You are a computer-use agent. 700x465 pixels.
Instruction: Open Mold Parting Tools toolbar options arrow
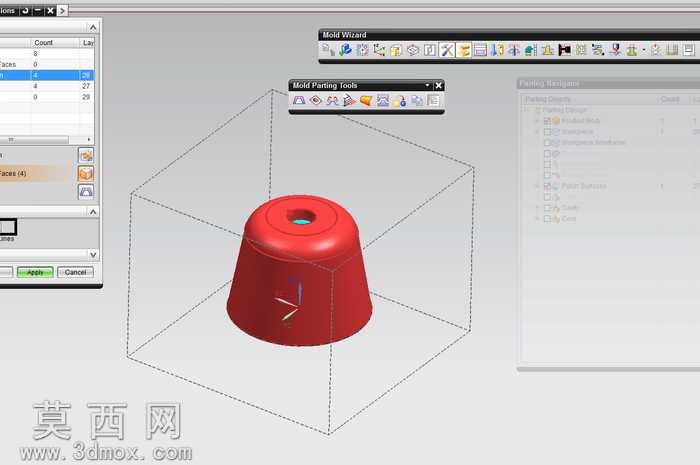tap(427, 85)
